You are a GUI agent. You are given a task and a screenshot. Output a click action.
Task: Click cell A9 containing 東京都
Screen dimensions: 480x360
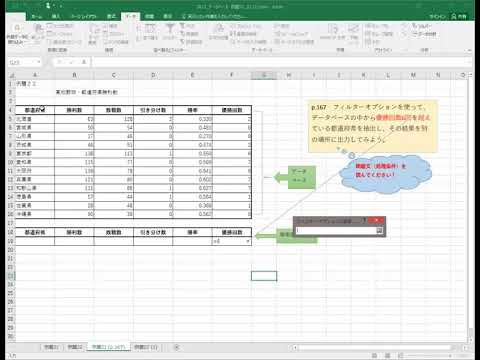(x=35, y=153)
